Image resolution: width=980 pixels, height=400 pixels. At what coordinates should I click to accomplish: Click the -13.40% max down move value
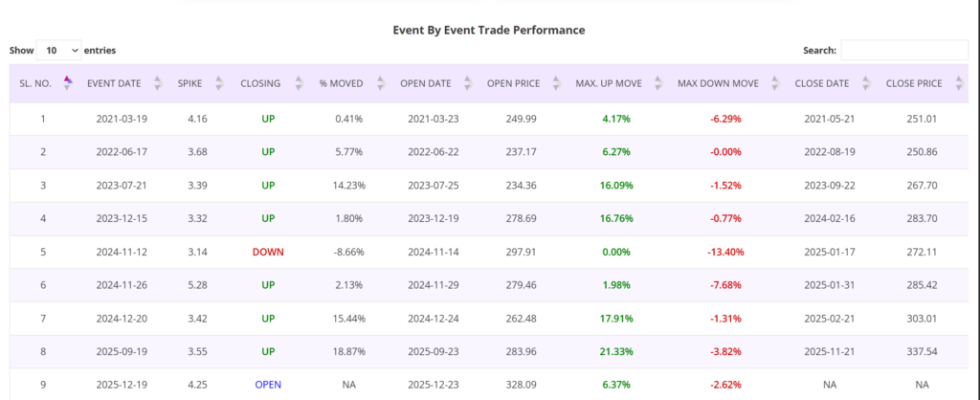pos(725,252)
